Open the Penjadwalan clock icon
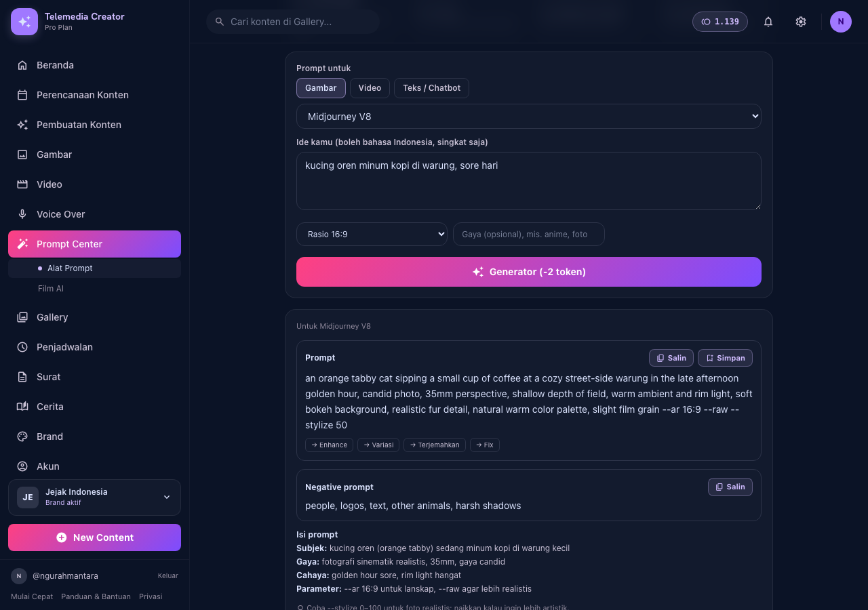The image size is (868, 610). coord(22,347)
